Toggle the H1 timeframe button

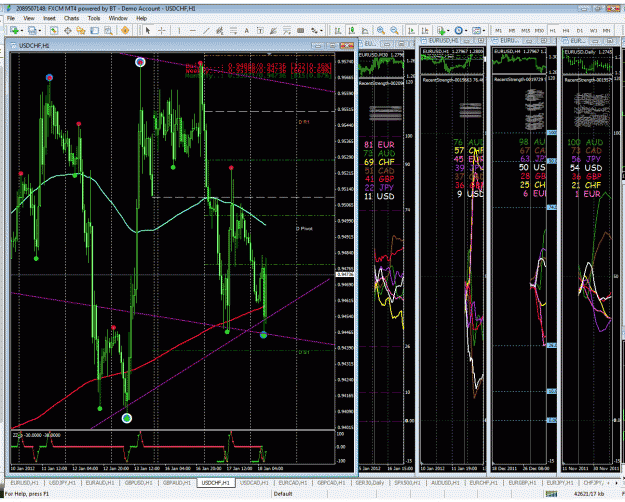553,30
